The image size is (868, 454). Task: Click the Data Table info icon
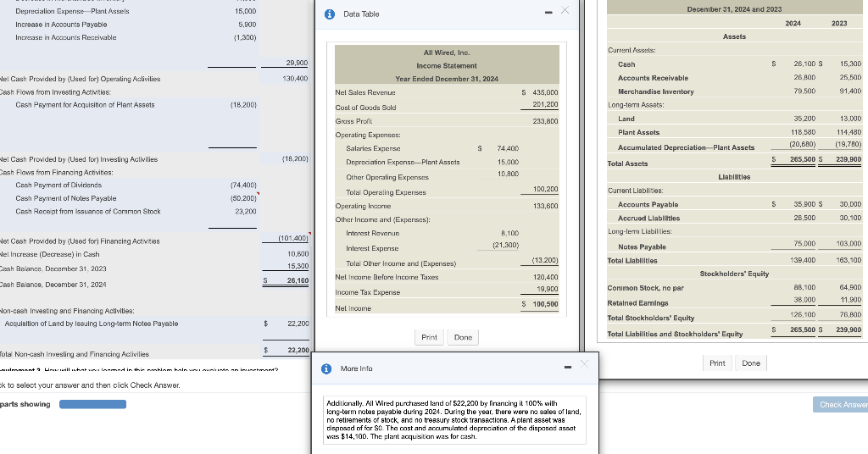[x=330, y=14]
